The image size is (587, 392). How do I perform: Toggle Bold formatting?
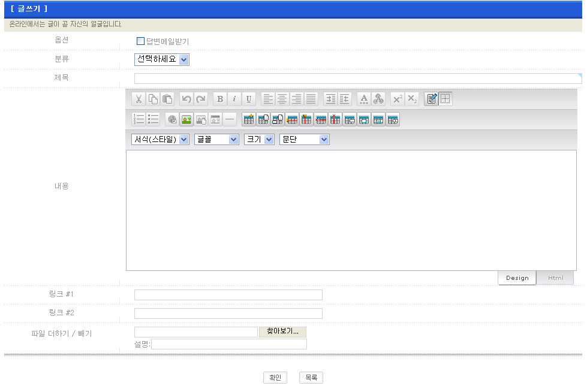click(220, 99)
